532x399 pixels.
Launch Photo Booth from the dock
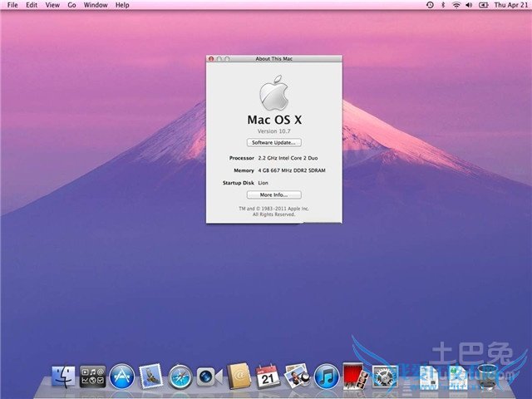pyautogui.click(x=354, y=377)
